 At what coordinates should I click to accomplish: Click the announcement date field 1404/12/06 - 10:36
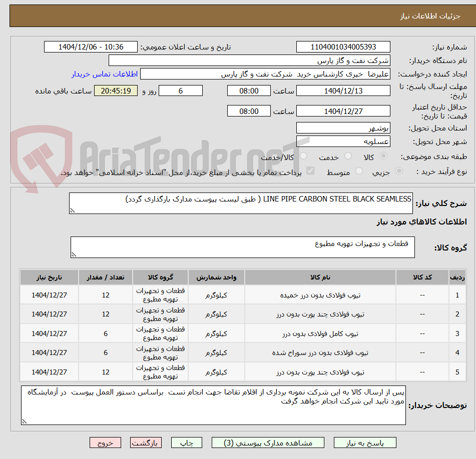(x=91, y=47)
